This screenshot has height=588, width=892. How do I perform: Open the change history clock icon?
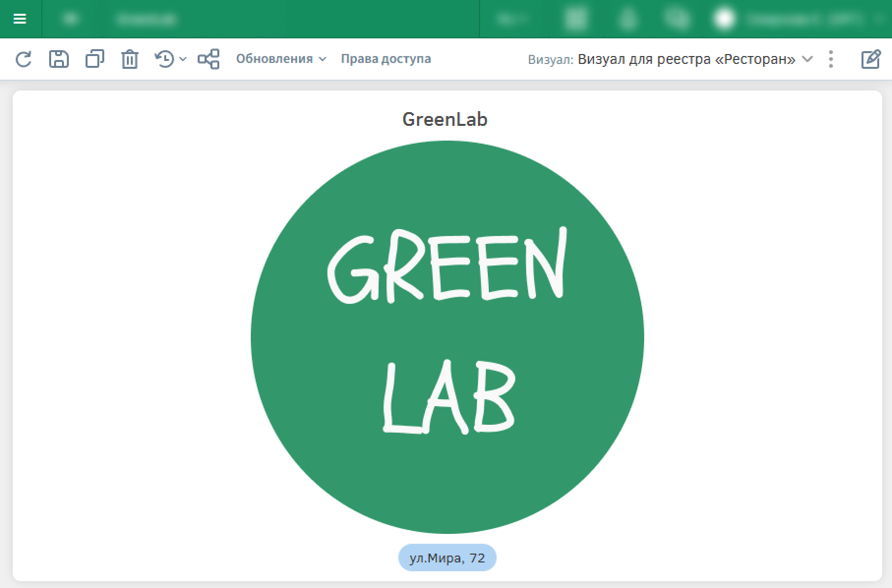165,59
